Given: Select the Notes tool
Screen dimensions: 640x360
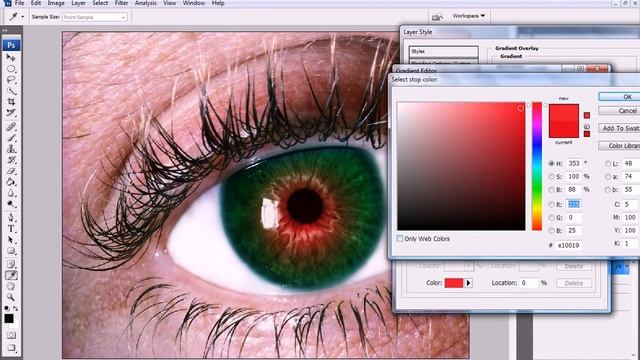Looking at the screenshot, I should click(11, 264).
